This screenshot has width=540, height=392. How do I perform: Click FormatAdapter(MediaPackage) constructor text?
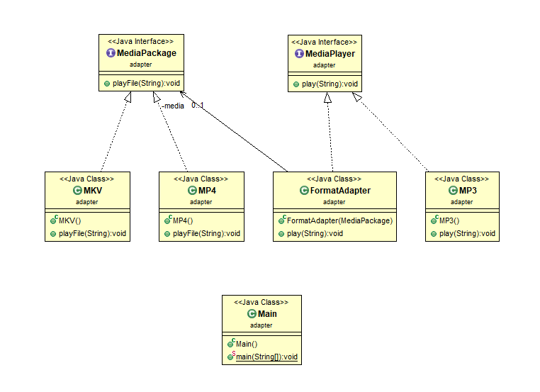[340, 220]
